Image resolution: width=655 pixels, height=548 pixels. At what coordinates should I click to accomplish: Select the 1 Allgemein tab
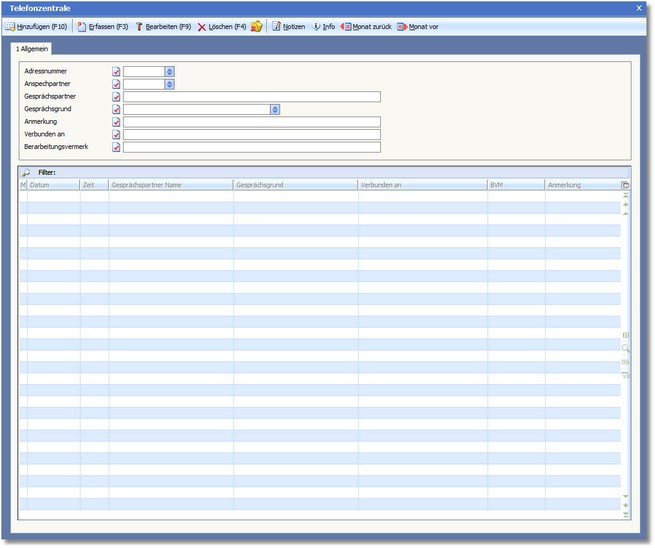pos(31,48)
